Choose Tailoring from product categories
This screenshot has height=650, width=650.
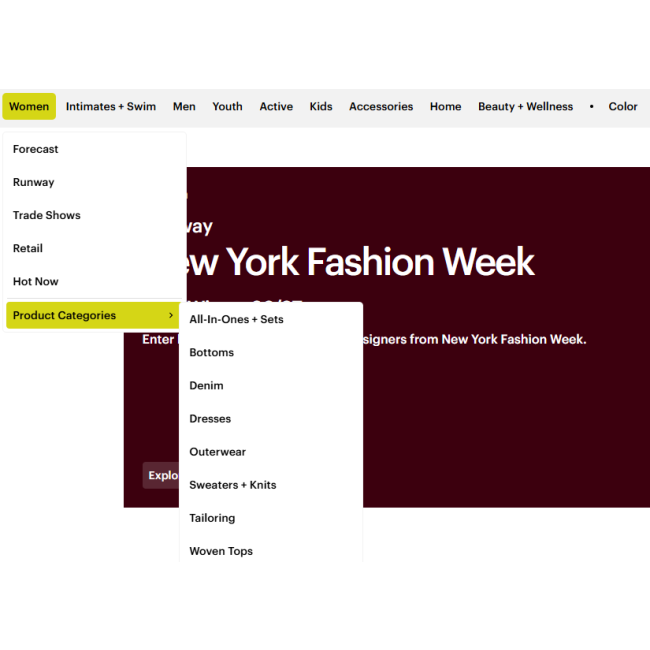tap(271, 518)
